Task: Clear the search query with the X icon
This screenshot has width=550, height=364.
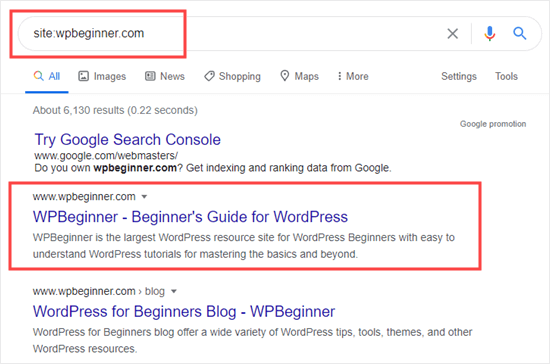Action: click(452, 34)
